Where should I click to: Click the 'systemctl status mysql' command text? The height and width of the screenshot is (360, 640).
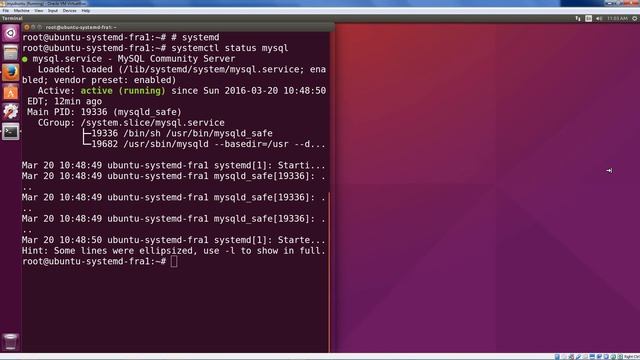point(230,48)
